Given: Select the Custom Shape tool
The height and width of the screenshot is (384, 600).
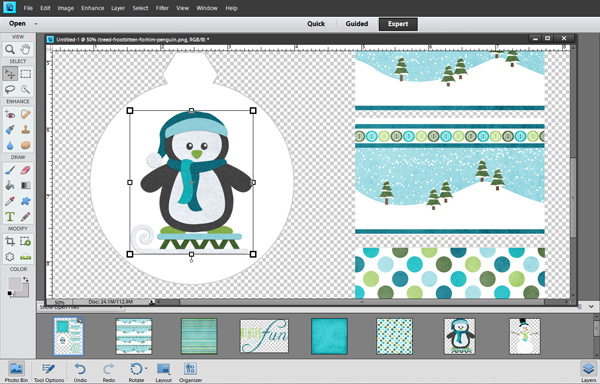Looking at the screenshot, I should (25, 201).
